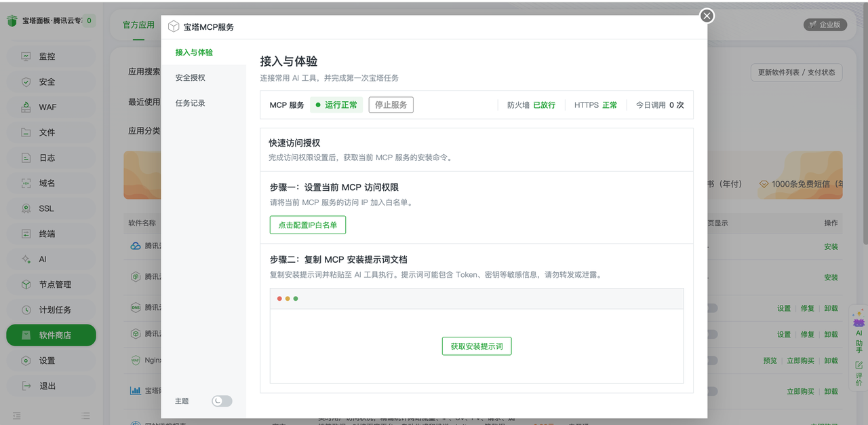Open the WAF icon in the sidebar
Screen dimensions: 868x425
26,107
